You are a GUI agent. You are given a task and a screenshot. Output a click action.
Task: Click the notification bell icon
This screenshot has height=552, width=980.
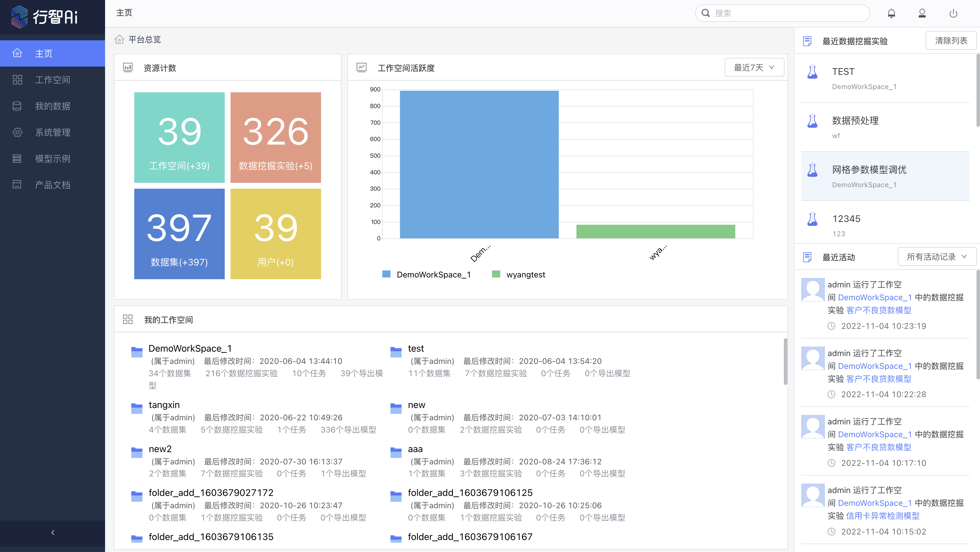coord(891,14)
